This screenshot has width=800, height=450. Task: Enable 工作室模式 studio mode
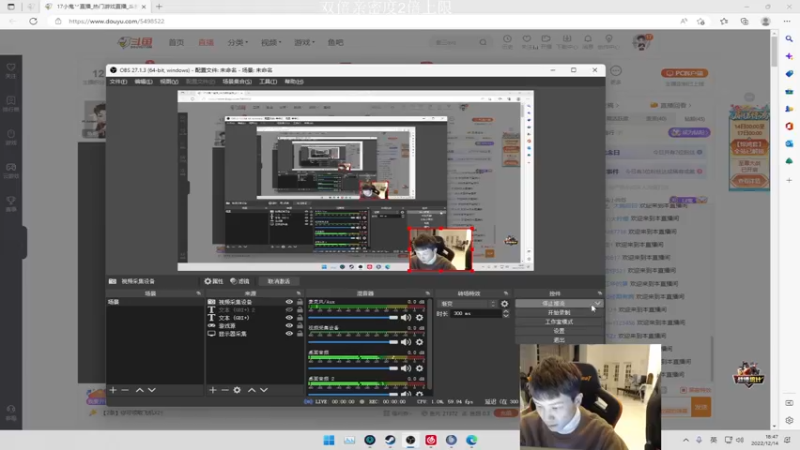pyautogui.click(x=559, y=322)
